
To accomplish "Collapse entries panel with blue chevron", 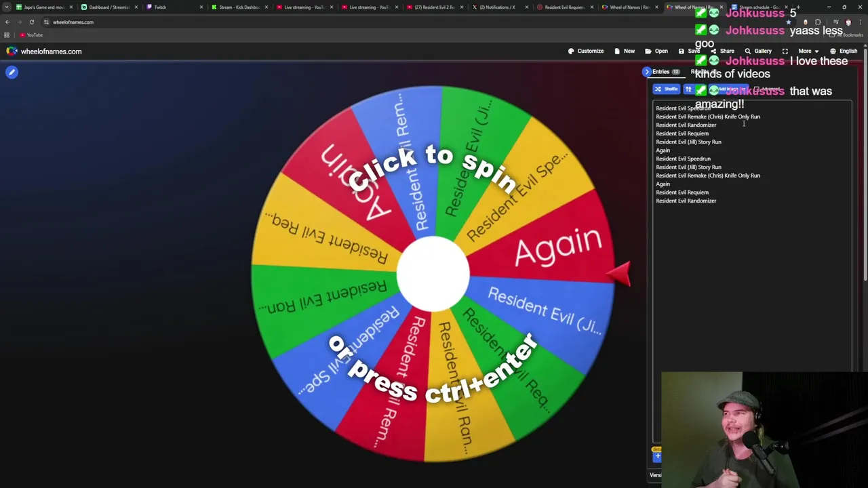I will point(646,72).
